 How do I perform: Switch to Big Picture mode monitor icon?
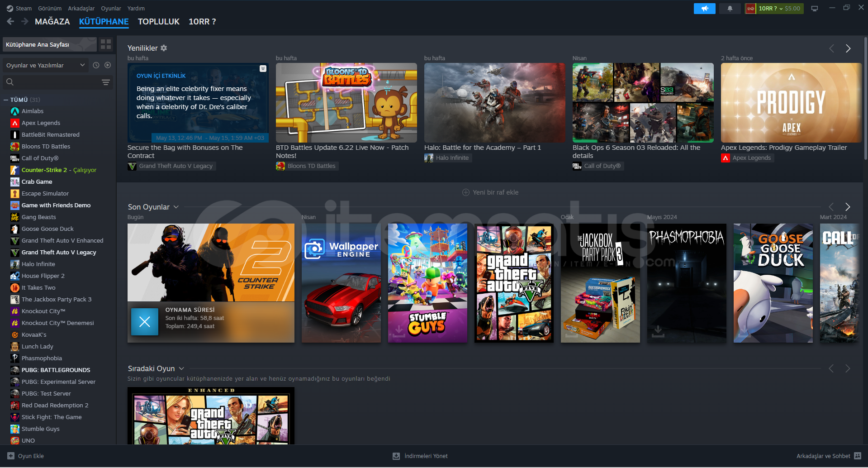click(x=815, y=9)
